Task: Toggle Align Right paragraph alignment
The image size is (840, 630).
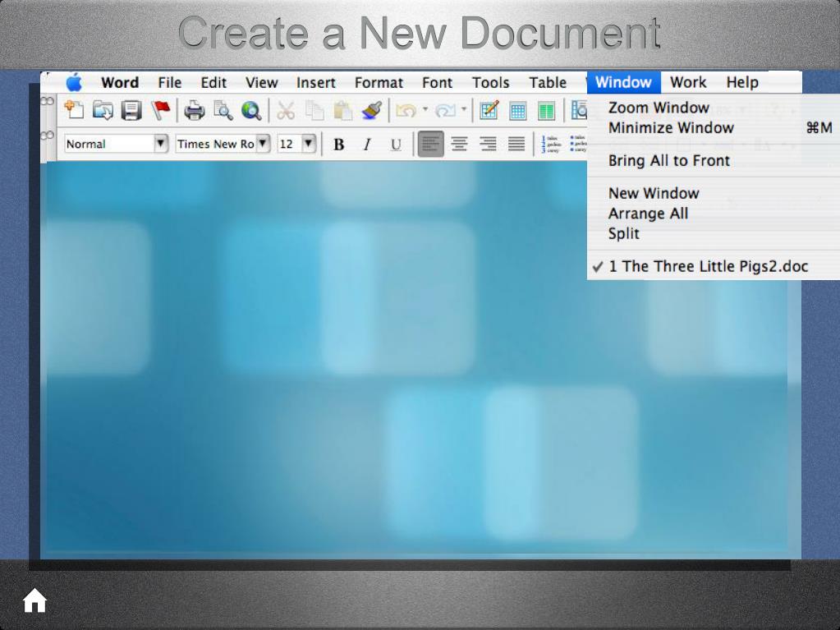Action: point(488,144)
